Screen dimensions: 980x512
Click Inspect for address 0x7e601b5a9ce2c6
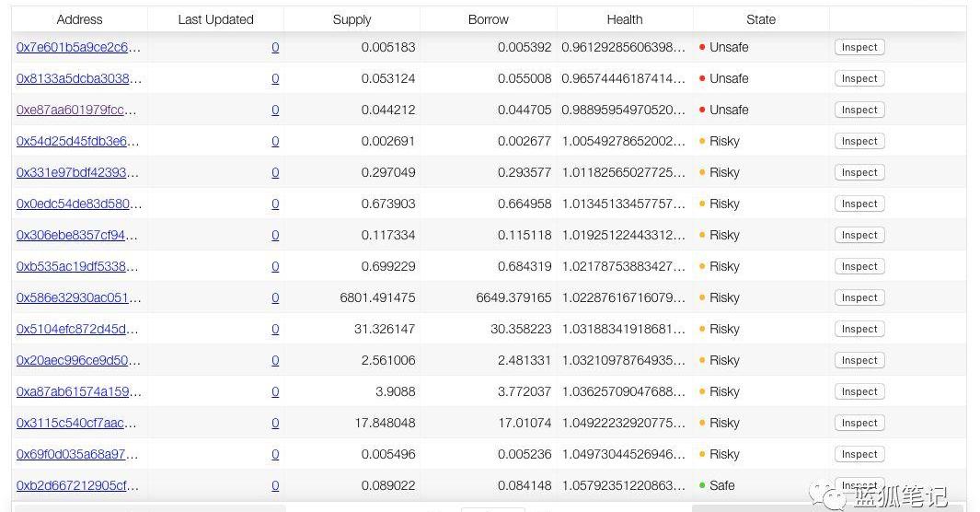[859, 47]
